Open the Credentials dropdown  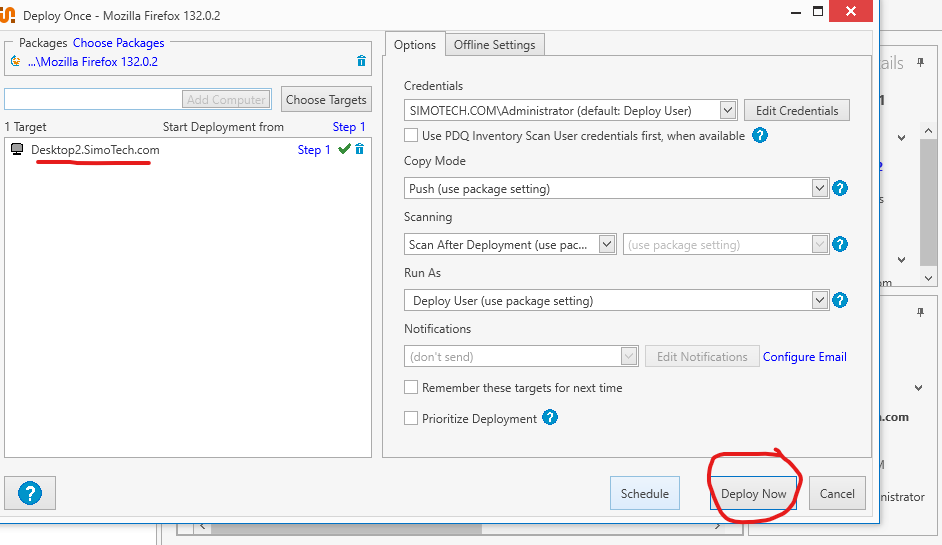click(x=728, y=110)
